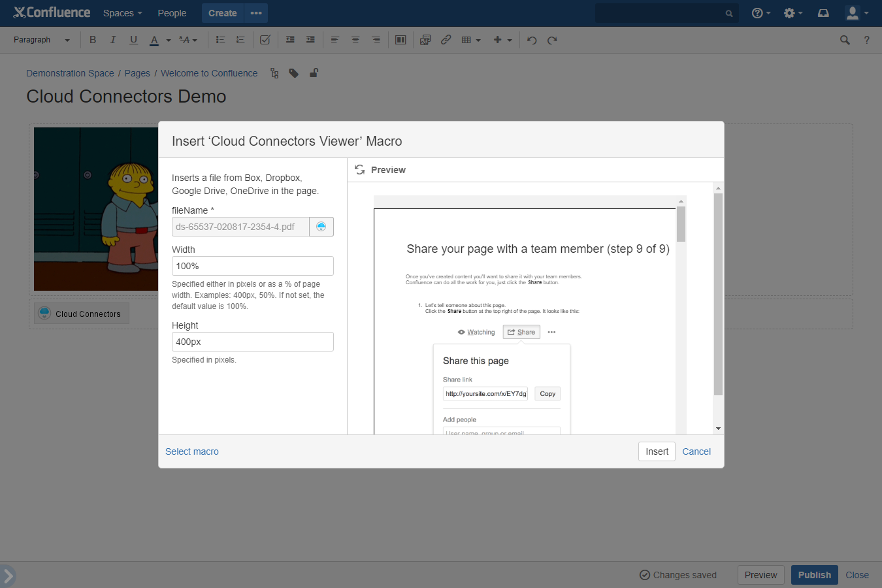Insert a task list checkbox
Image resolution: width=882 pixels, height=588 pixels.
click(x=265, y=40)
